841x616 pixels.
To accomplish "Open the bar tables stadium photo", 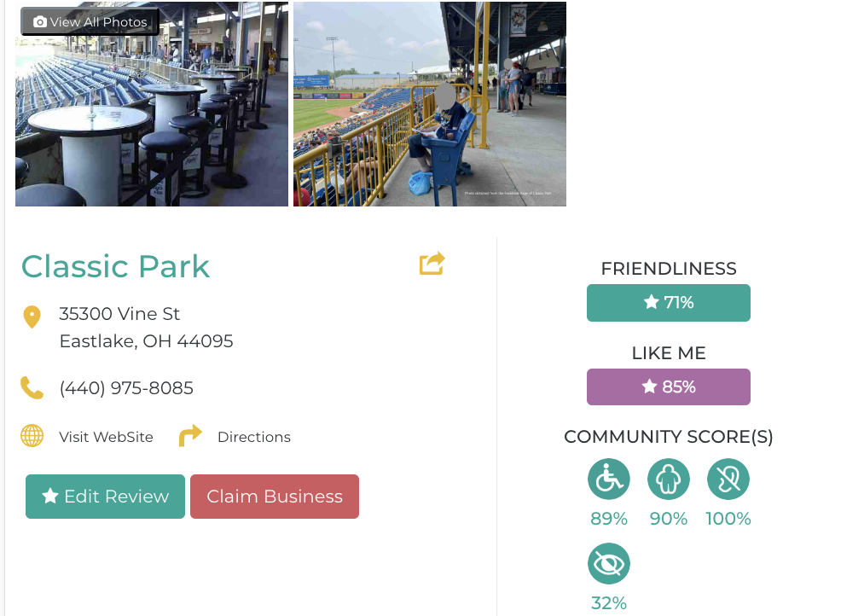I will coord(152,104).
